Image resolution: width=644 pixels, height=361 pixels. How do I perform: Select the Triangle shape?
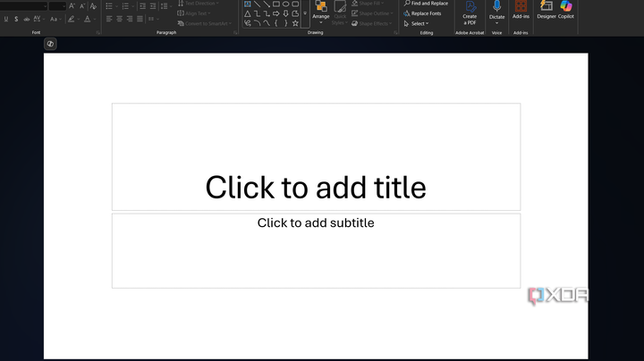click(x=248, y=13)
